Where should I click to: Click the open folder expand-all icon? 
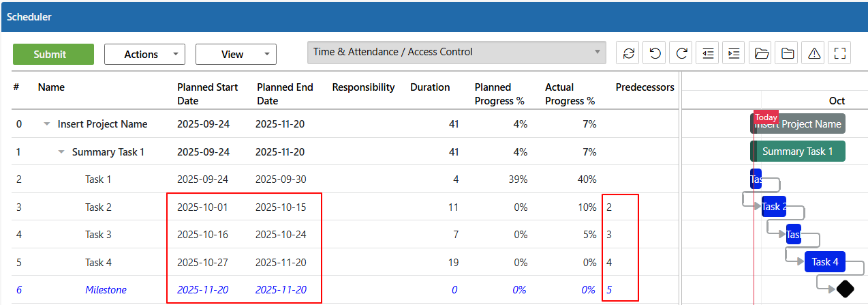(761, 53)
